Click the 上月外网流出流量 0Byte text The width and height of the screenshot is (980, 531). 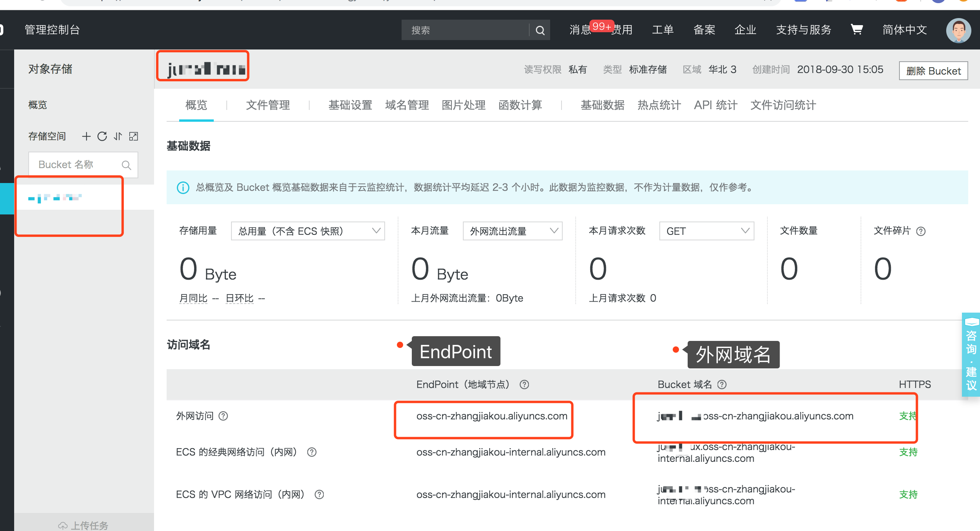pos(467,298)
